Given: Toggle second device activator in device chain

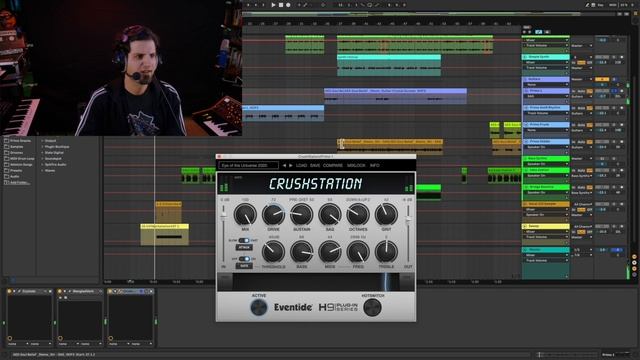Looking at the screenshot, I should [x=60, y=291].
